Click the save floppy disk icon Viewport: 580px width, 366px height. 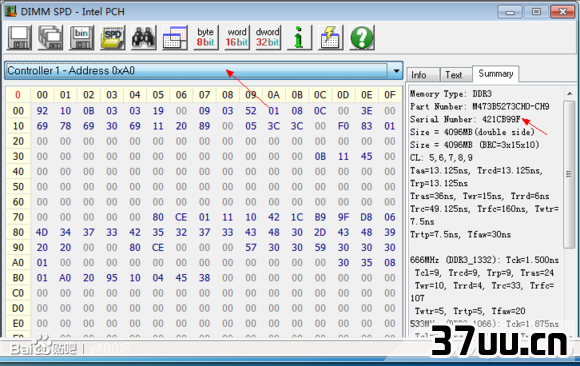tap(19, 37)
